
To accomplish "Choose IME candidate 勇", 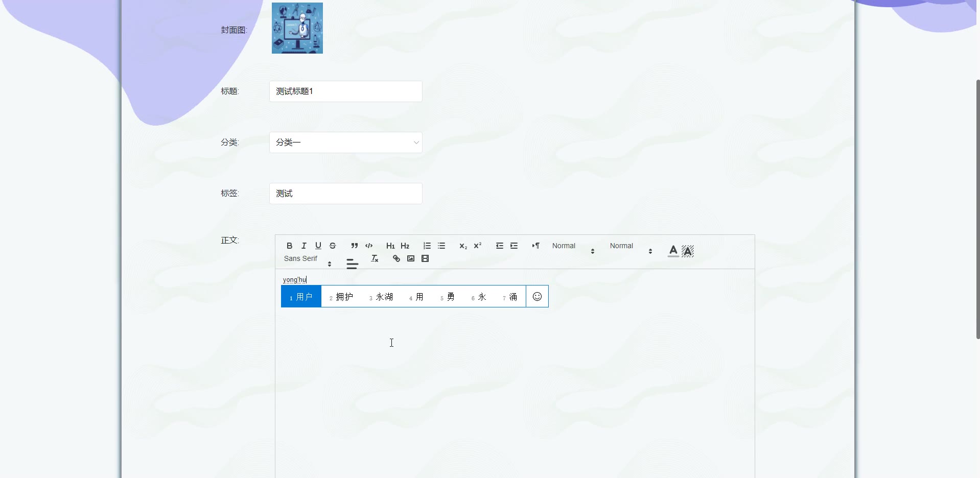I will tap(448, 297).
